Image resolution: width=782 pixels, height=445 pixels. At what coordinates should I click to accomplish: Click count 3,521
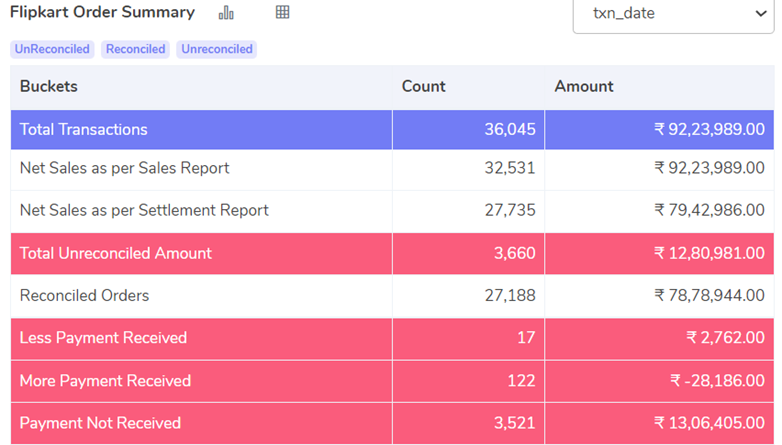515,424
